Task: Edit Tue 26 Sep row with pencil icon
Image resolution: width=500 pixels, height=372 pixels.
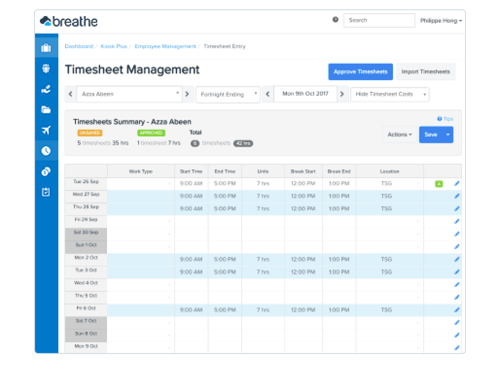Action: tap(457, 183)
